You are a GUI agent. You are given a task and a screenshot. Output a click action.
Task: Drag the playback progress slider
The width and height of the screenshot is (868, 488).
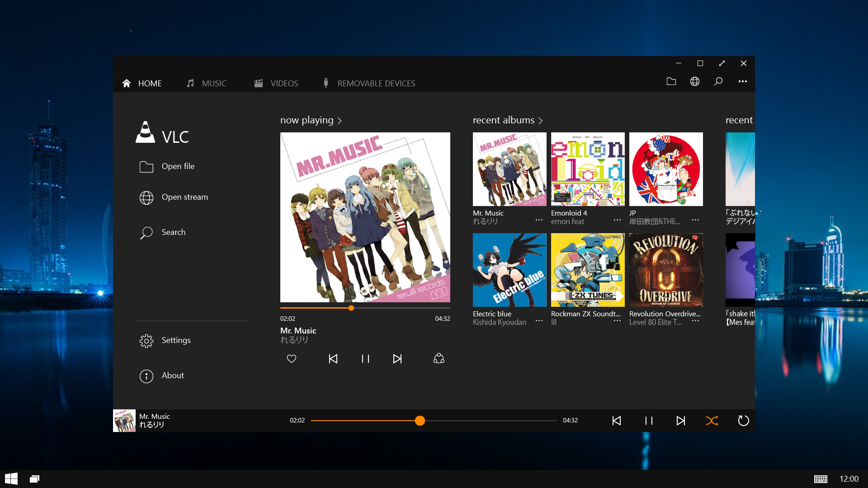[420, 421]
